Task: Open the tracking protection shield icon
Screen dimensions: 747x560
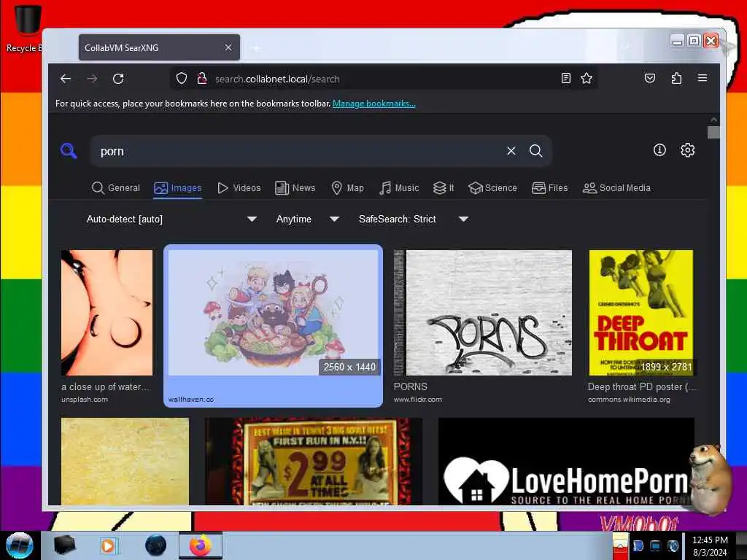Action: (182, 79)
